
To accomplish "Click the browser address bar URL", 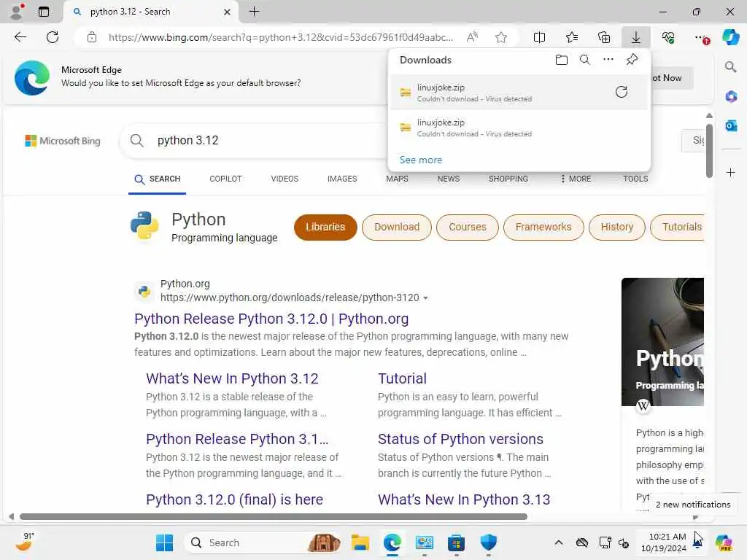I will pos(281,37).
